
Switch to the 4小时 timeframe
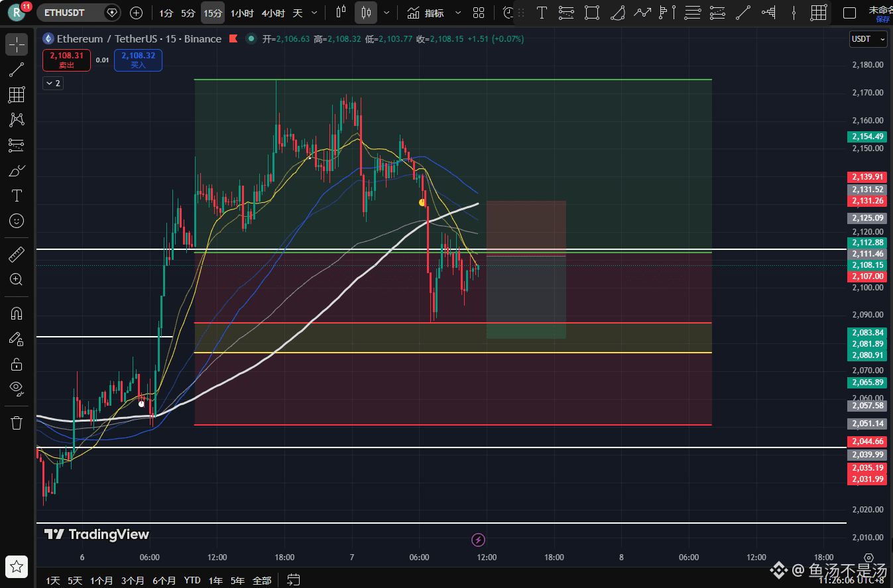(x=273, y=13)
